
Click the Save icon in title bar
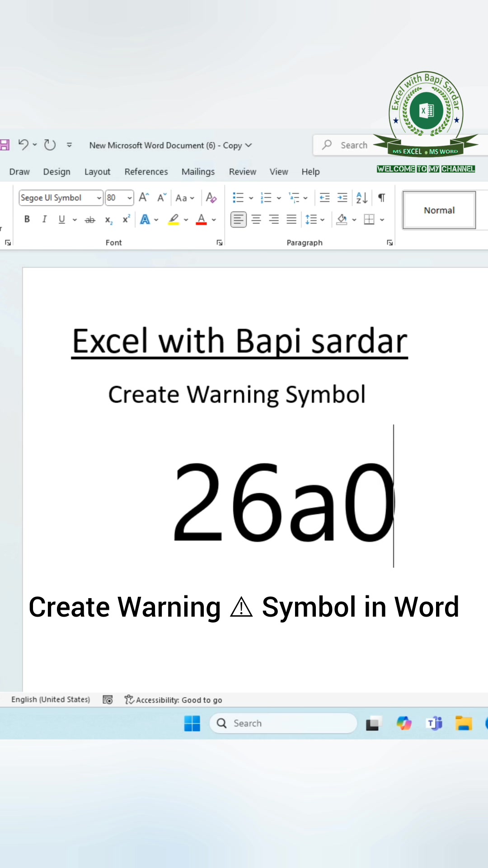5,145
